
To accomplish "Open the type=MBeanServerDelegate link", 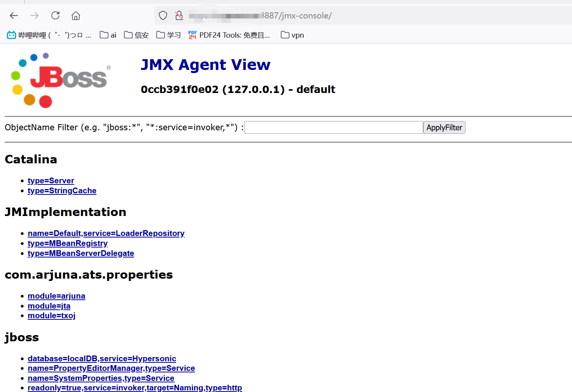I will 81,253.
